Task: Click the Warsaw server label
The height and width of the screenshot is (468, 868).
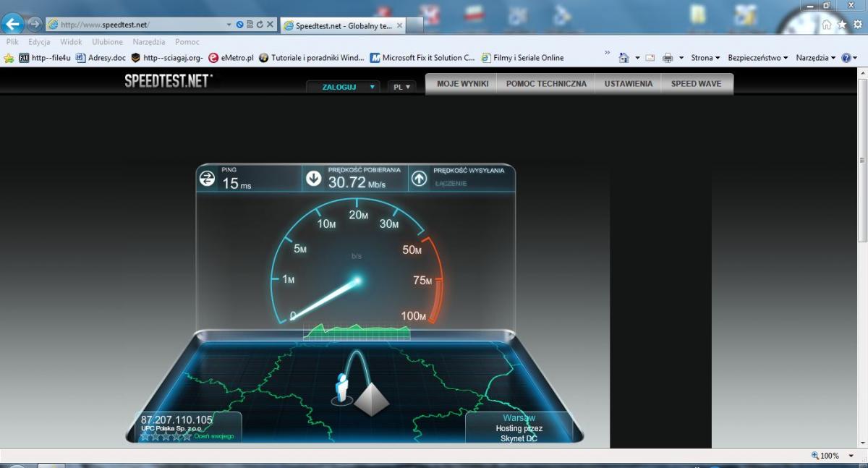Action: [519, 418]
